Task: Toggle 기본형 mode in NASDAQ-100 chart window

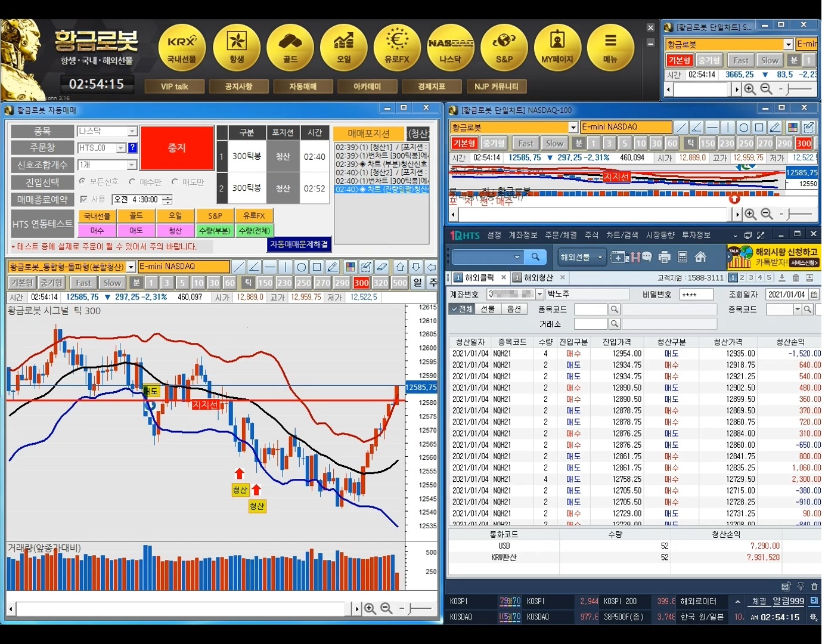Action: (x=464, y=143)
